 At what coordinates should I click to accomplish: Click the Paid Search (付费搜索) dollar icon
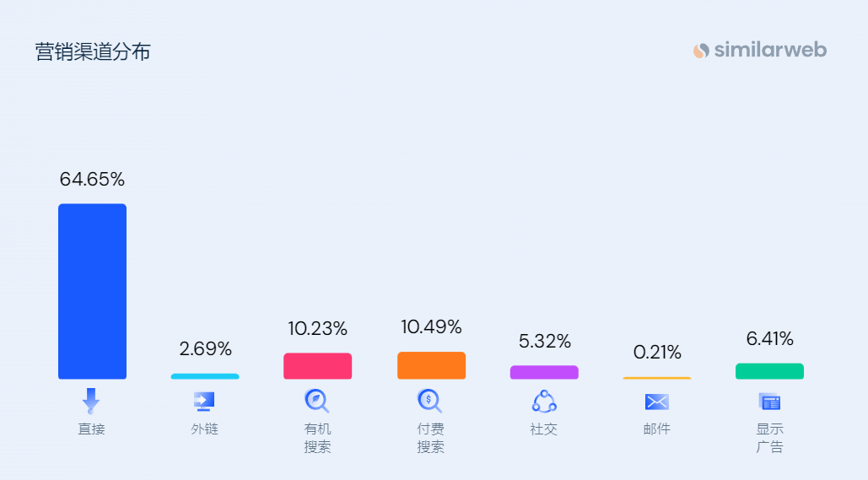[430, 401]
